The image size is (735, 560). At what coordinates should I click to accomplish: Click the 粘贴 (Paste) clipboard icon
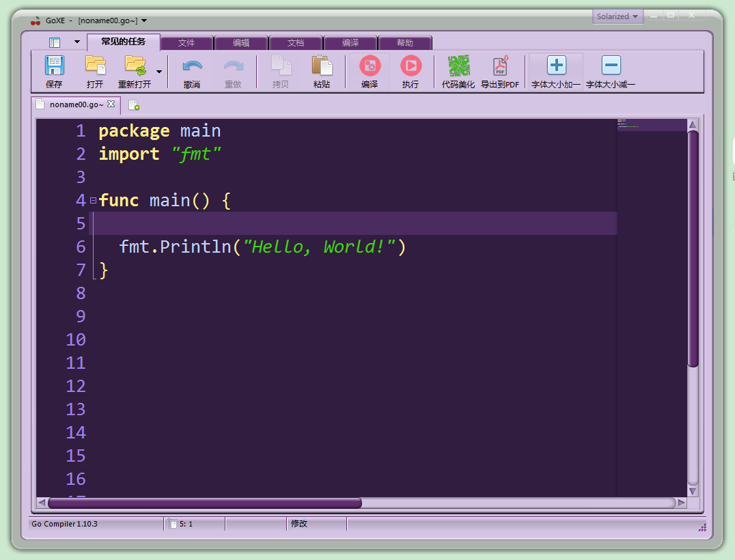coord(322,66)
